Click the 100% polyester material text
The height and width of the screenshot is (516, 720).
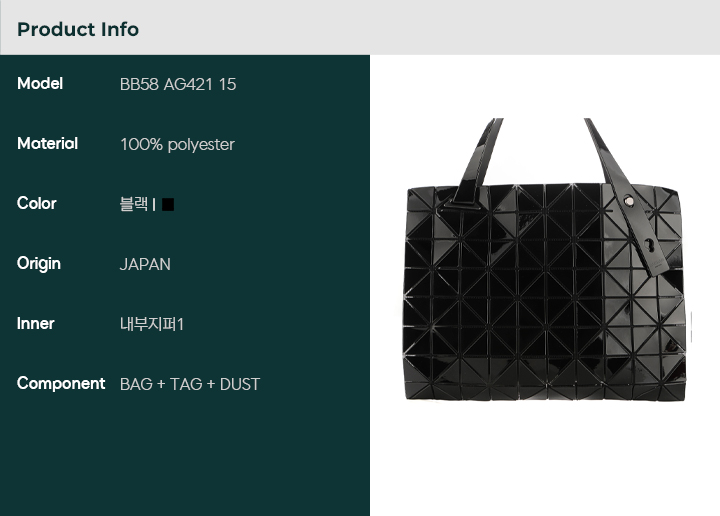coord(177,145)
